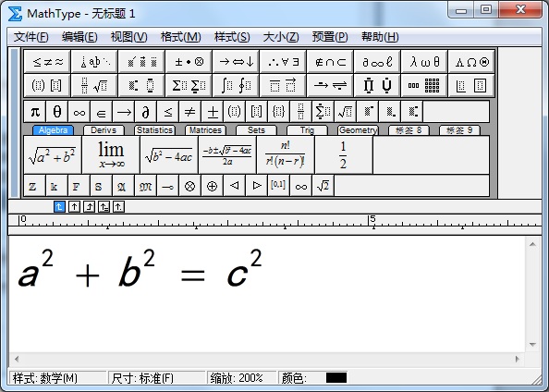Insert the theta symbol from small bar
The width and height of the screenshot is (549, 392).
pos(57,112)
